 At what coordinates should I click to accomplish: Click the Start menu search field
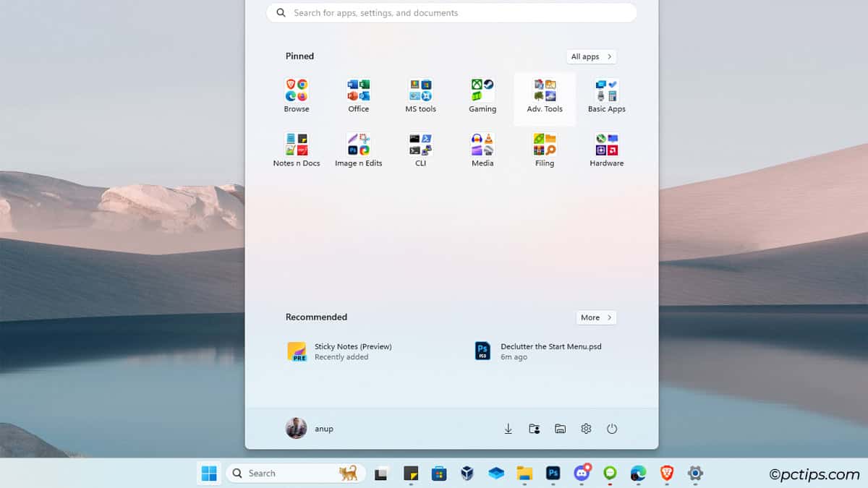coord(451,12)
